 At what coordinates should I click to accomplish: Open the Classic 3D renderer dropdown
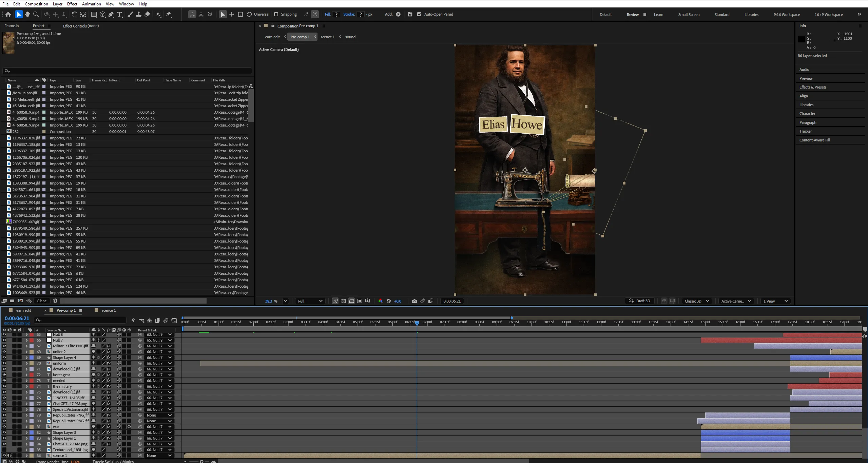697,301
